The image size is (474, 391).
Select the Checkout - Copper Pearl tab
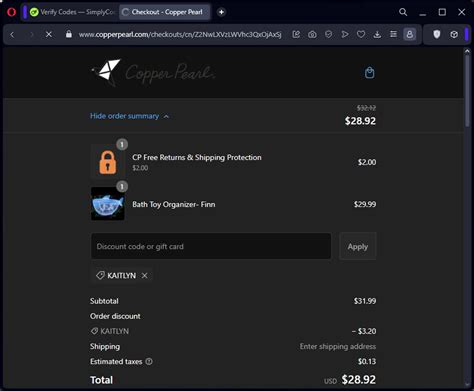pyautogui.click(x=165, y=12)
